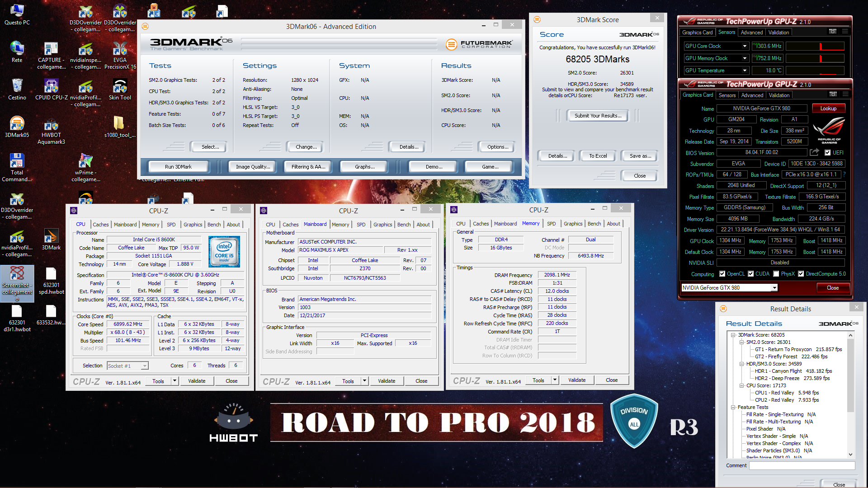Switch to Caches tab in CPU-Z CPU window
868x488 pixels.
100,225
